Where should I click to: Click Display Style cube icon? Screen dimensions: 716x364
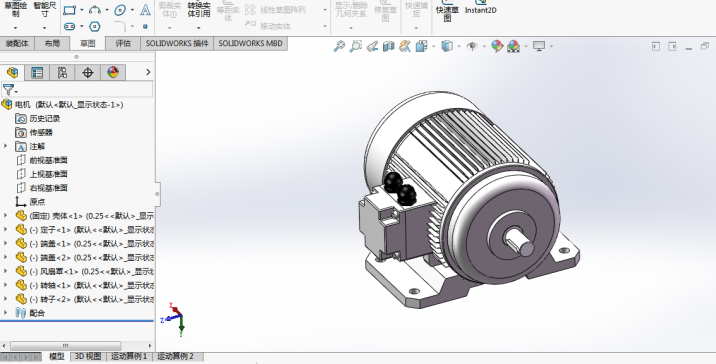tap(447, 46)
